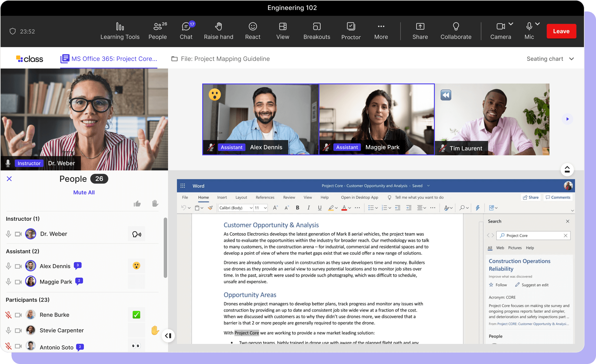Open the Camera options chevron
This screenshot has height=364, width=596.
pyautogui.click(x=511, y=24)
